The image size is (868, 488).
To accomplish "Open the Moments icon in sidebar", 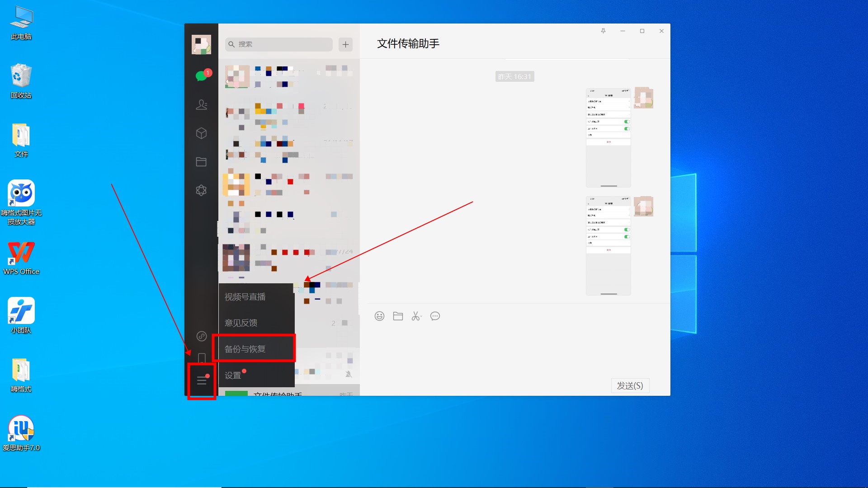I will point(202,190).
